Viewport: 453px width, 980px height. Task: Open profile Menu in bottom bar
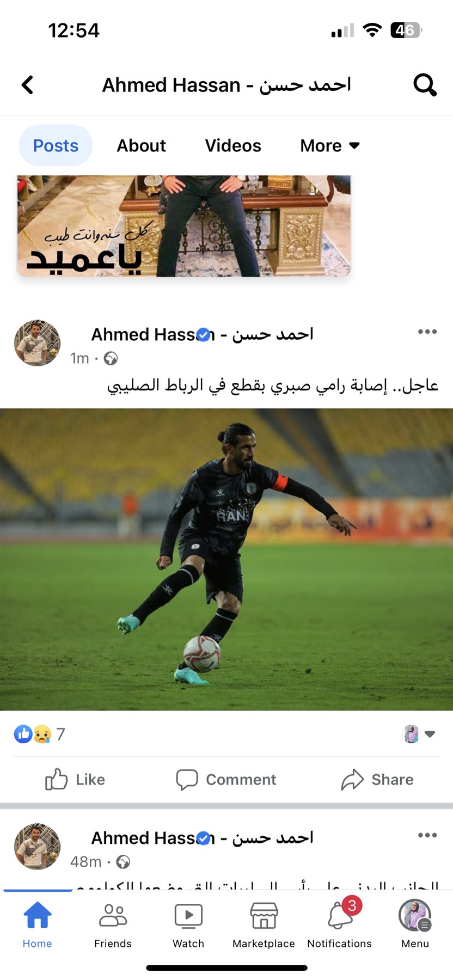click(x=415, y=924)
